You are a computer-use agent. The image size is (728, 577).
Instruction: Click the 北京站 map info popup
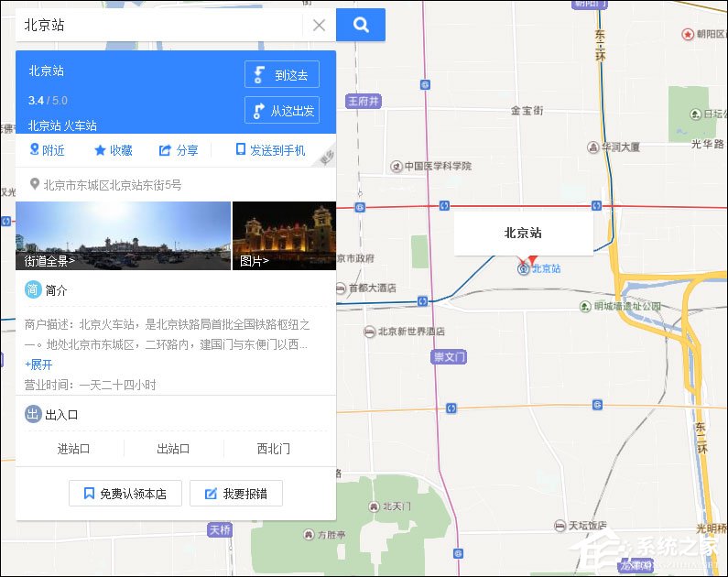[x=523, y=233]
